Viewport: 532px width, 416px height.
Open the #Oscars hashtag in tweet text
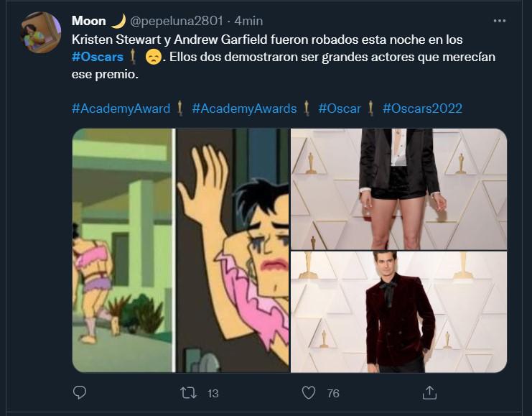[x=98, y=57]
